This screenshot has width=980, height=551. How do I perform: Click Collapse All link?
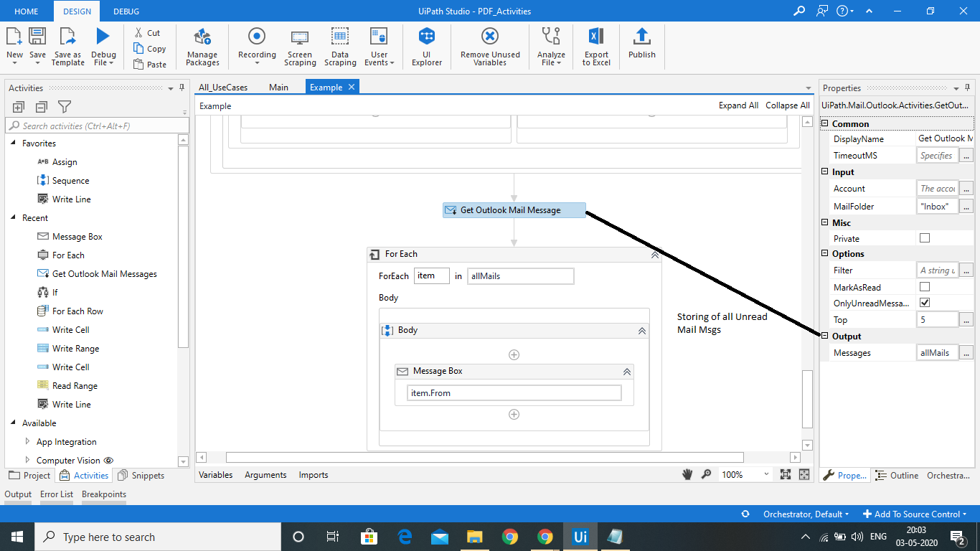coord(788,105)
